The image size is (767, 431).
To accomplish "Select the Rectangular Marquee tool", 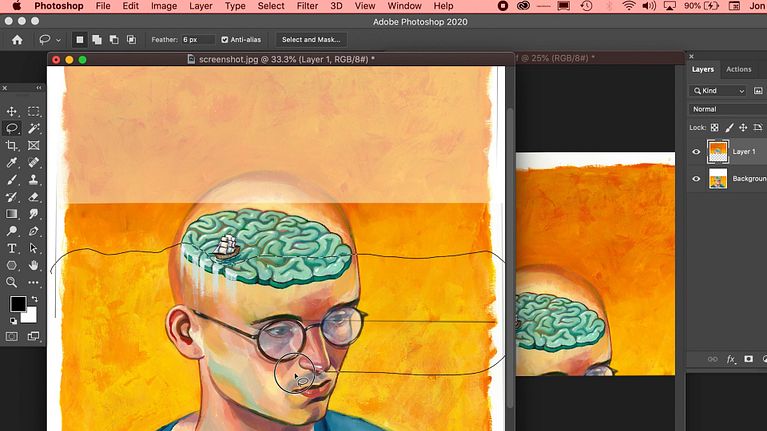I will 34,111.
